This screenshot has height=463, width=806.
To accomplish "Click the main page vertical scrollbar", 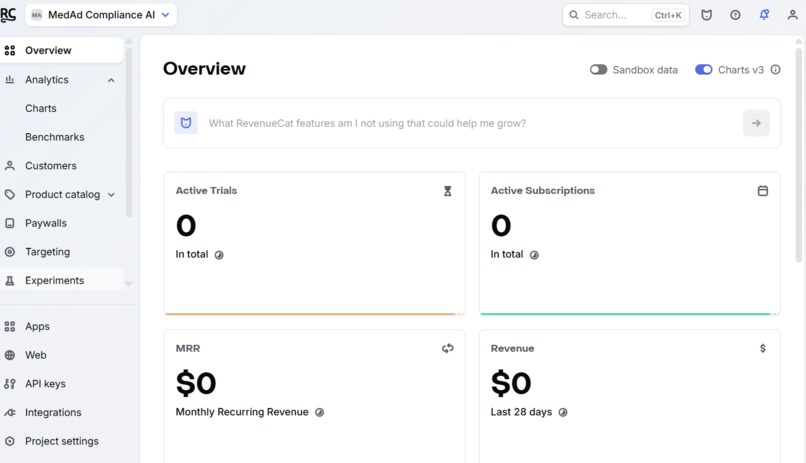I will pyautogui.click(x=798, y=154).
